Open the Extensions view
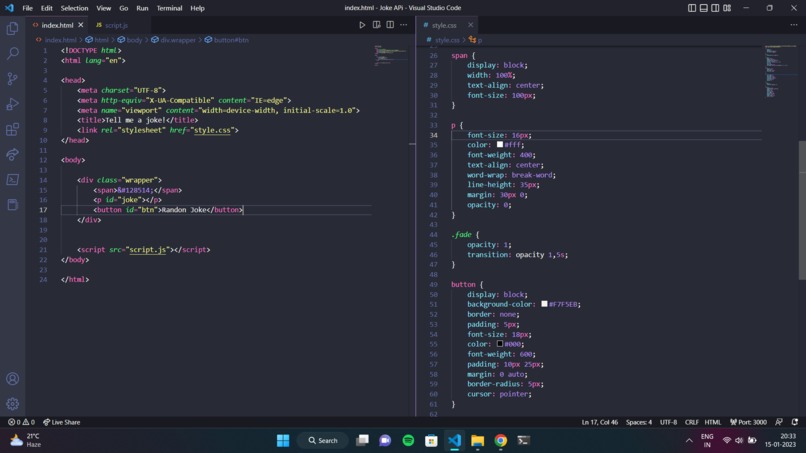The height and width of the screenshot is (453, 806). click(x=12, y=129)
